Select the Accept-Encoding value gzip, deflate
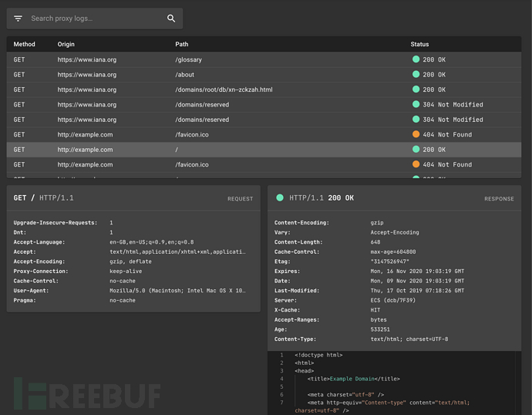This screenshot has width=532, height=415. click(130, 261)
